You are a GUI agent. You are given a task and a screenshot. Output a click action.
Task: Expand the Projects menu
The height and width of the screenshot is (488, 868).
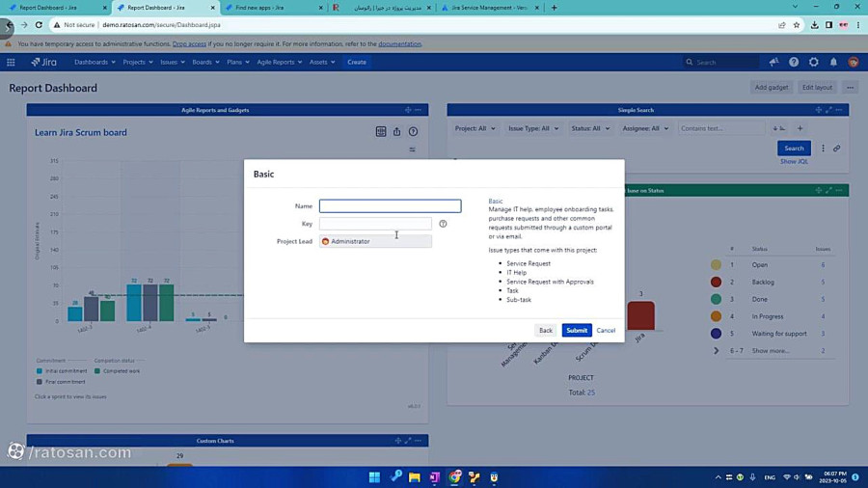(137, 62)
